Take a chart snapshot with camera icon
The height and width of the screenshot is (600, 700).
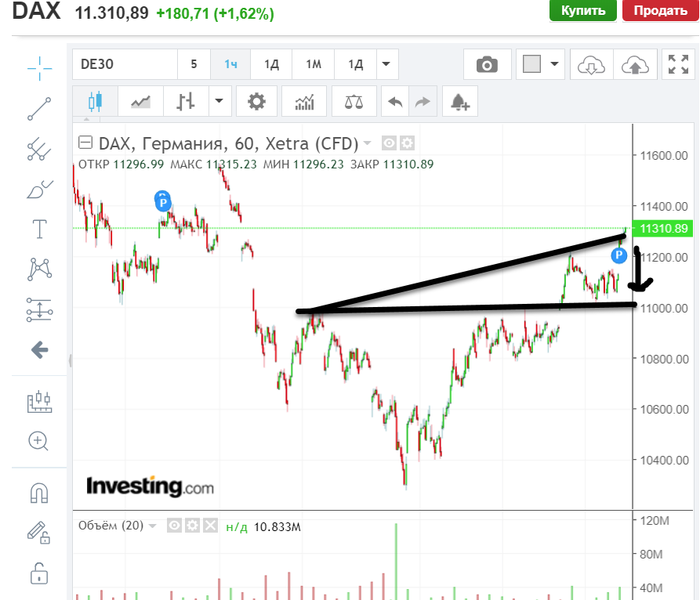click(x=487, y=64)
